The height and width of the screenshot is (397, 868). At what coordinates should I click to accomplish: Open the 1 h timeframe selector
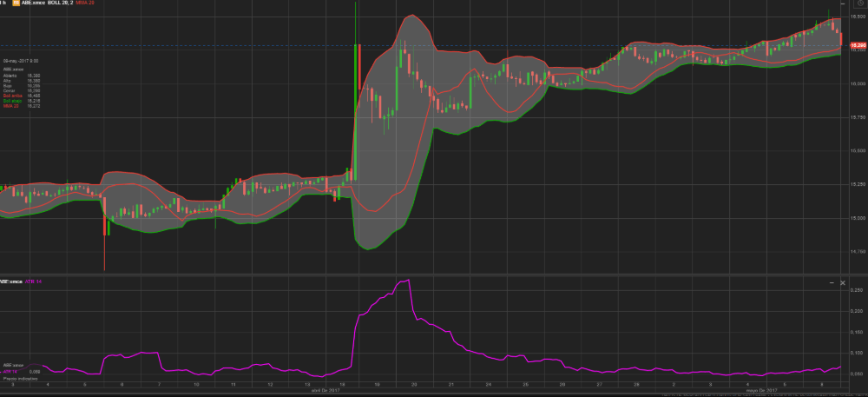[3, 3]
